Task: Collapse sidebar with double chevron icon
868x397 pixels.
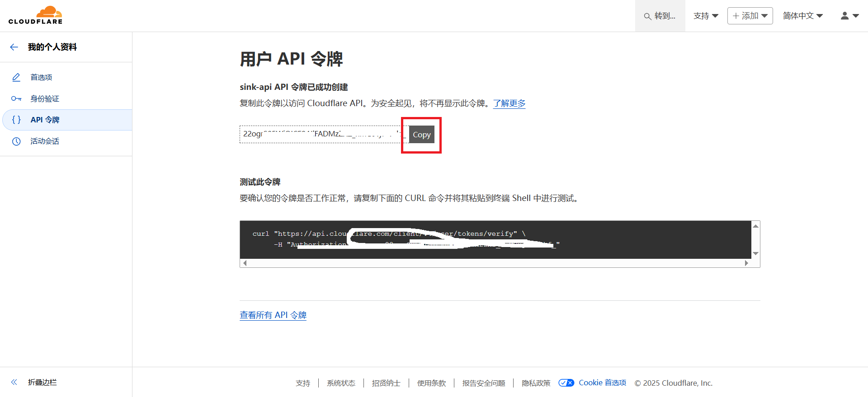Action: pos(14,382)
